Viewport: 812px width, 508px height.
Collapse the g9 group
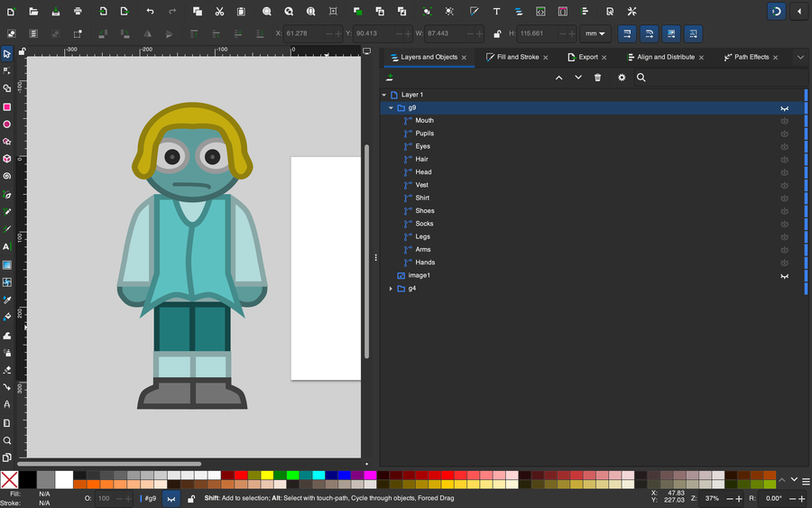coord(391,107)
